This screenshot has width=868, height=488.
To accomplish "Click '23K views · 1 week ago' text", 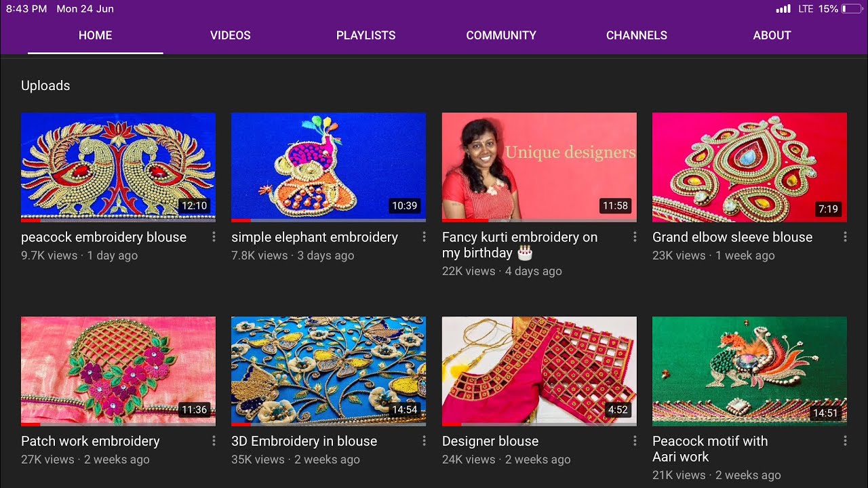I will coord(713,256).
